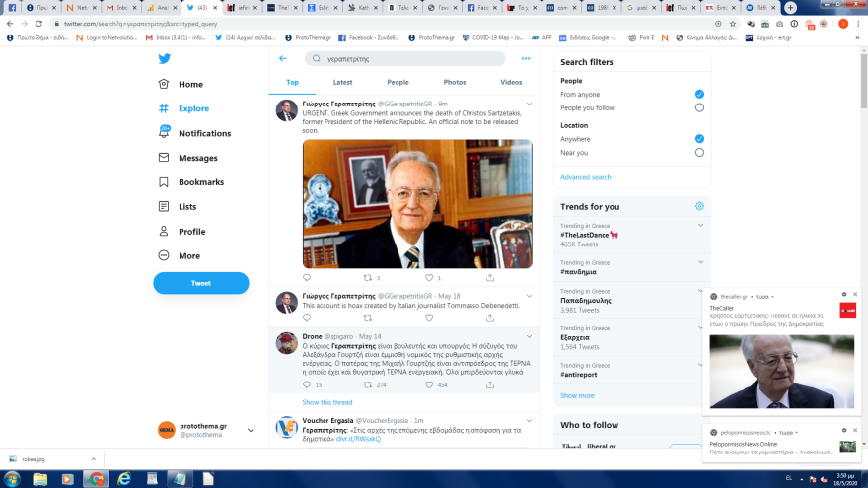Image resolution: width=868 pixels, height=488 pixels.
Task: Expand robea.jpg download options
Action: 94,459
